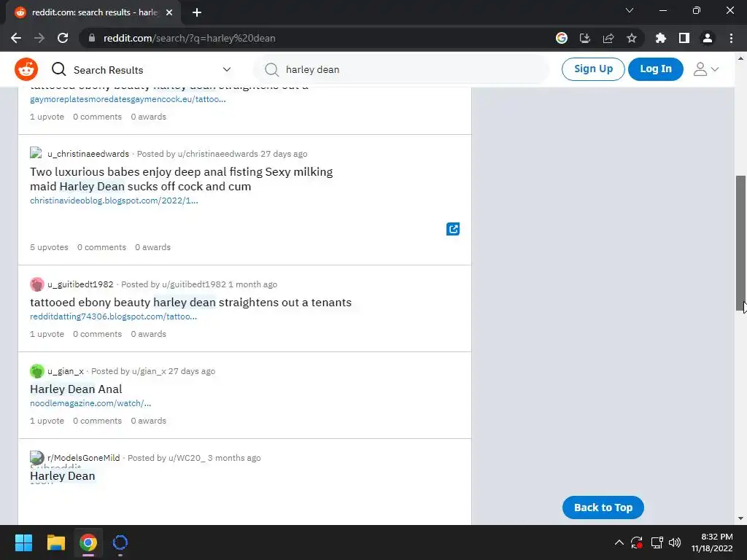Click the browser address bar URL
747x560 pixels.
tap(190, 38)
